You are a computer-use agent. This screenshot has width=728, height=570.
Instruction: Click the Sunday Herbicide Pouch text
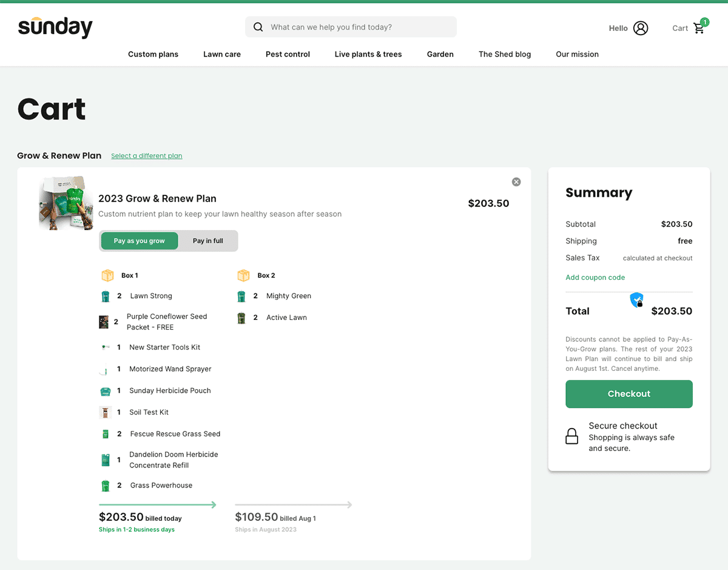(170, 391)
